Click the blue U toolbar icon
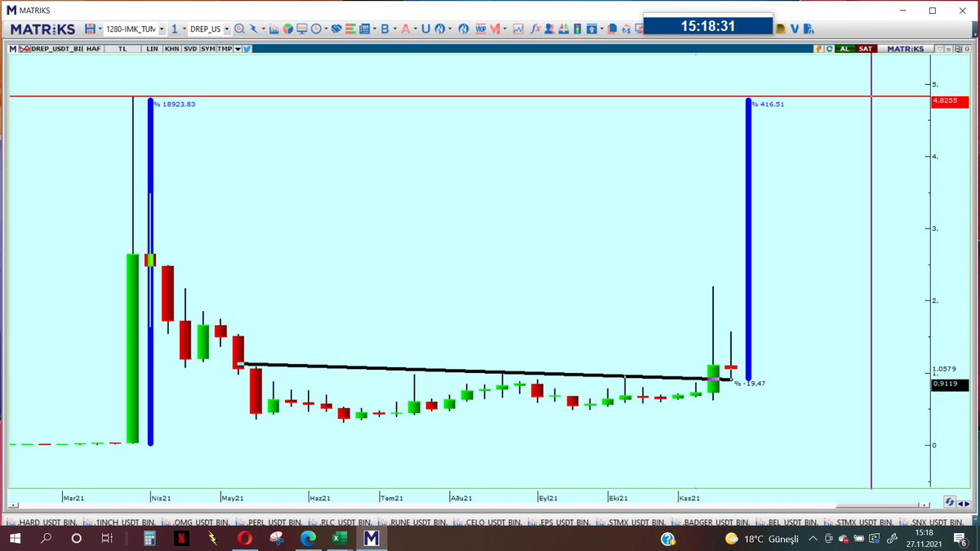Viewport: 980px width, 551px height. [x=425, y=29]
